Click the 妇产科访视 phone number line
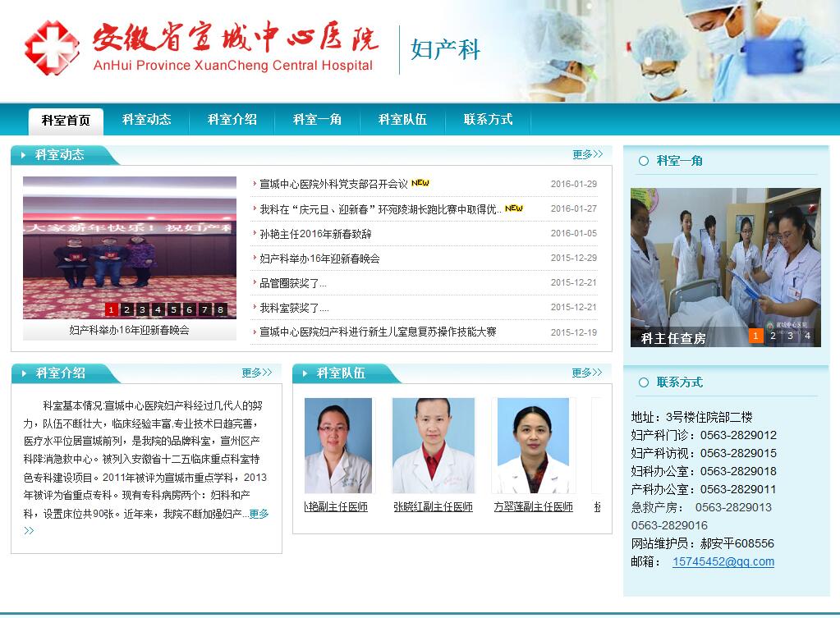This screenshot has width=840, height=618. [704, 453]
